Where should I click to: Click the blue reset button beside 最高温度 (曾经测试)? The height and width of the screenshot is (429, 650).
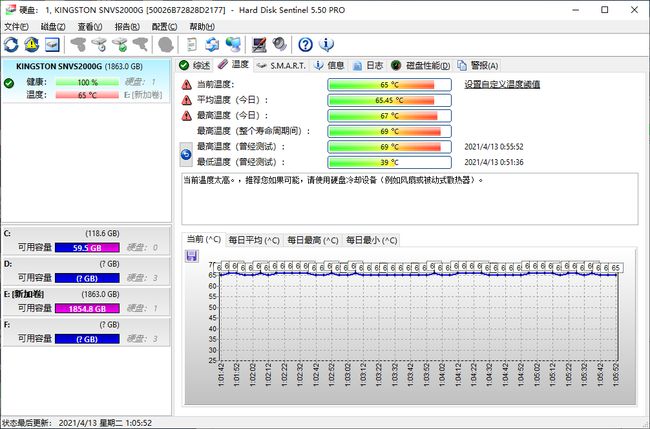[186, 154]
